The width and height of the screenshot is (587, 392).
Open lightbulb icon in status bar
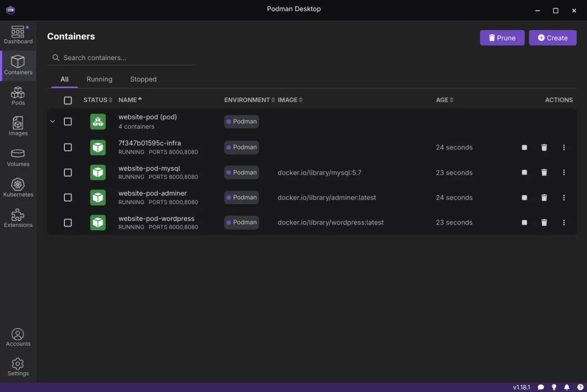click(x=554, y=387)
